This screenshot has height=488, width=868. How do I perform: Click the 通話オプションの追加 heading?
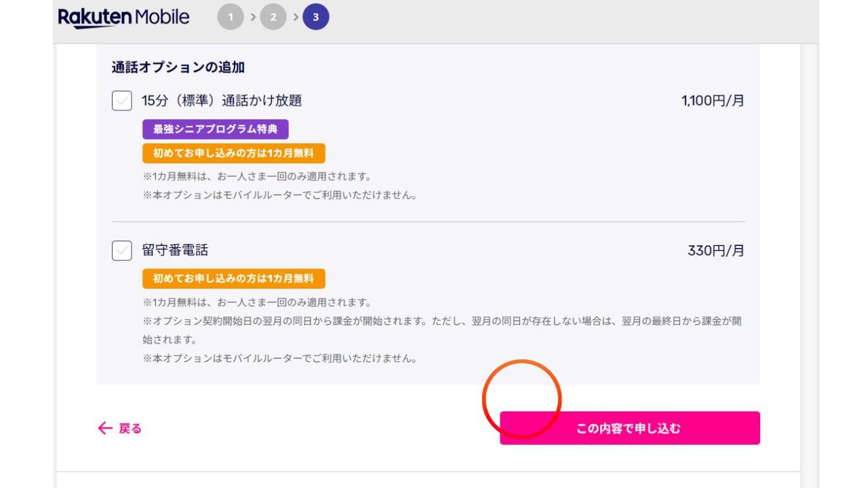click(x=178, y=67)
